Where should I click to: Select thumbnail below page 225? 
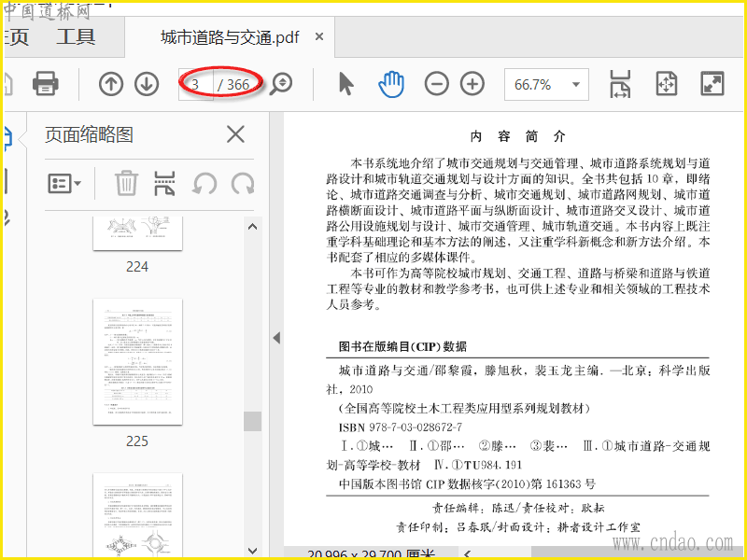(x=137, y=515)
